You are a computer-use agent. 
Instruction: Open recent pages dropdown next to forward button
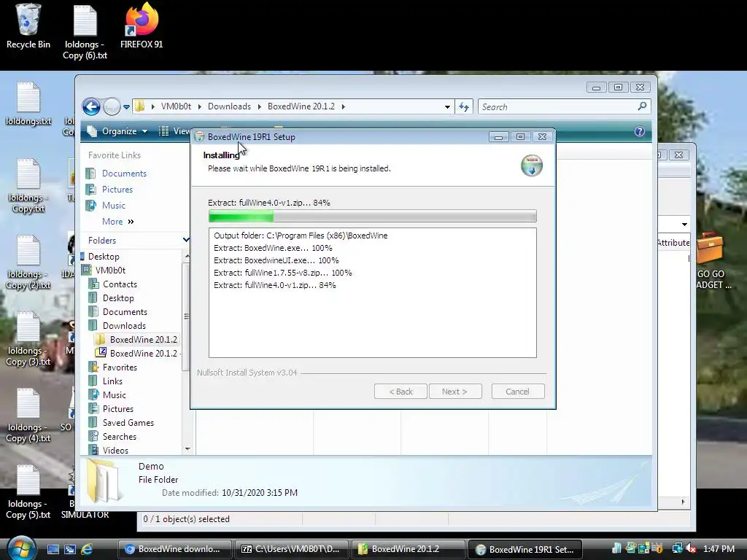pyautogui.click(x=126, y=107)
